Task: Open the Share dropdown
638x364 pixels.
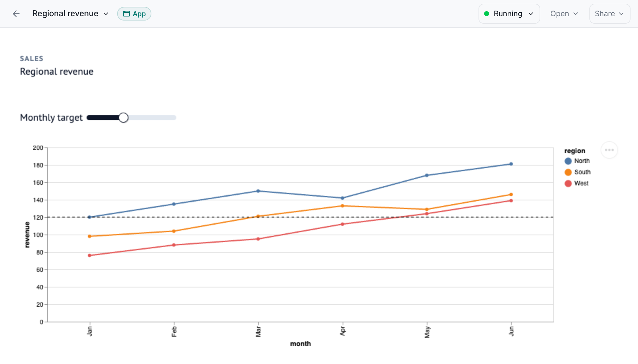Action: [x=610, y=14]
